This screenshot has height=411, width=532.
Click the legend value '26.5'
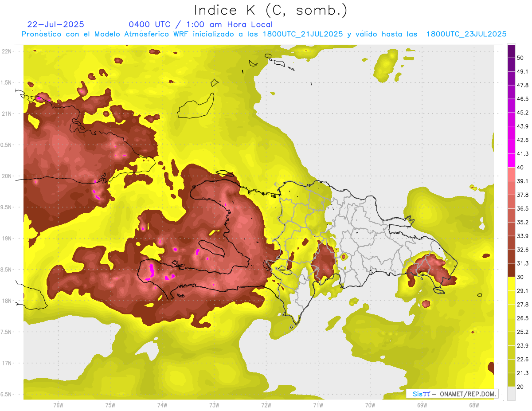[x=523, y=318]
